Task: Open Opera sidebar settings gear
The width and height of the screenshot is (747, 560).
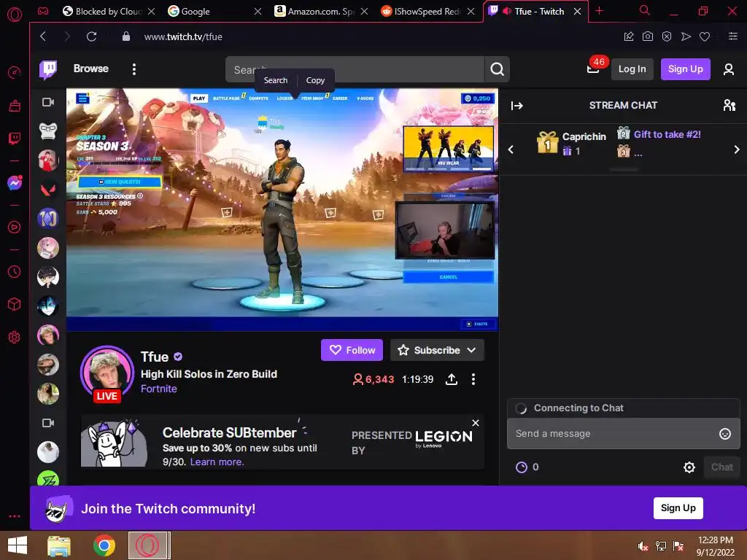Action: (15, 337)
